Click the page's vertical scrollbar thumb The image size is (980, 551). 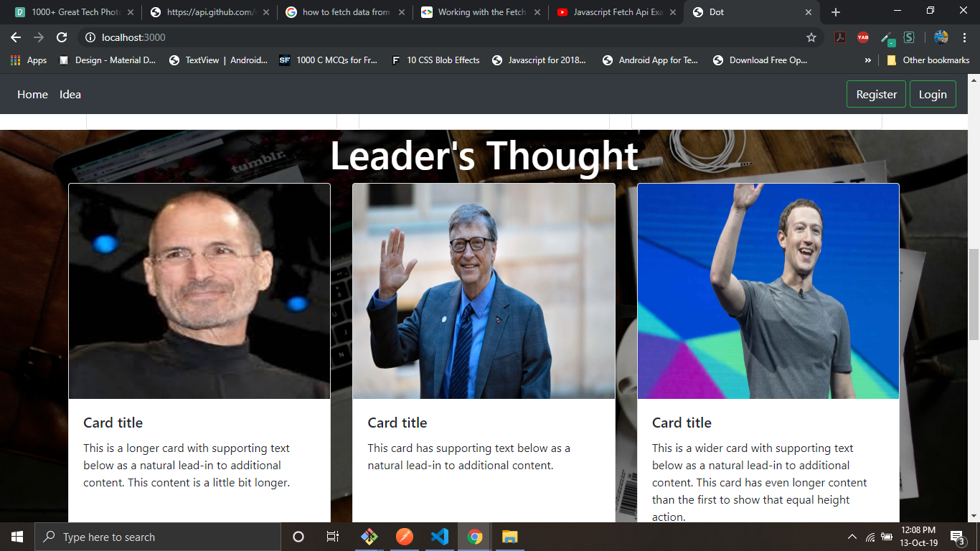tap(974, 294)
